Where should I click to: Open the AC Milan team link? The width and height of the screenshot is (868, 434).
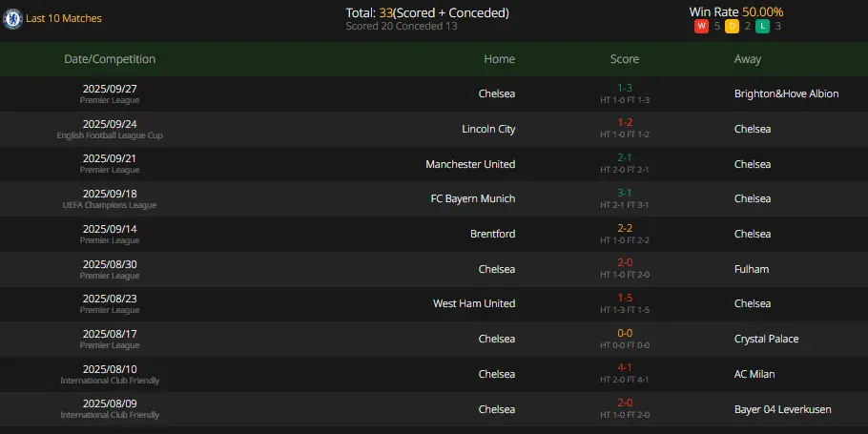pos(754,374)
